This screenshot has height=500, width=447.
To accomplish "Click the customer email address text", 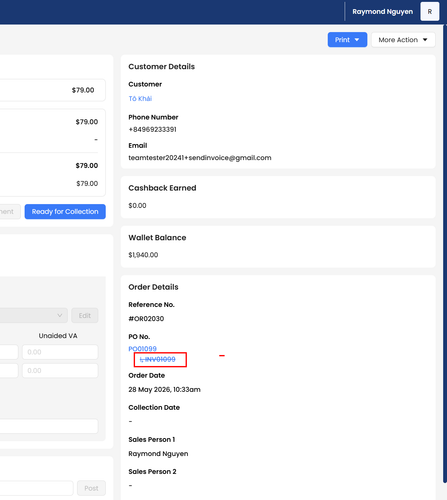I will [200, 158].
